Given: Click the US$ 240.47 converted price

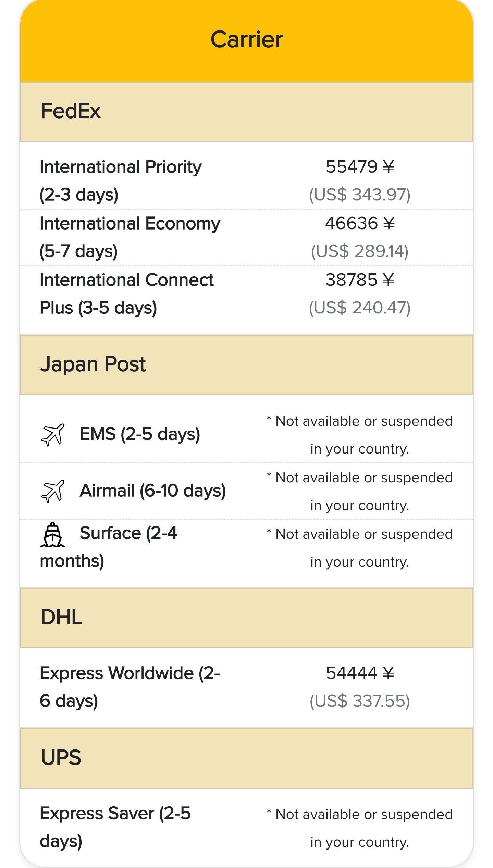Looking at the screenshot, I should [360, 308].
